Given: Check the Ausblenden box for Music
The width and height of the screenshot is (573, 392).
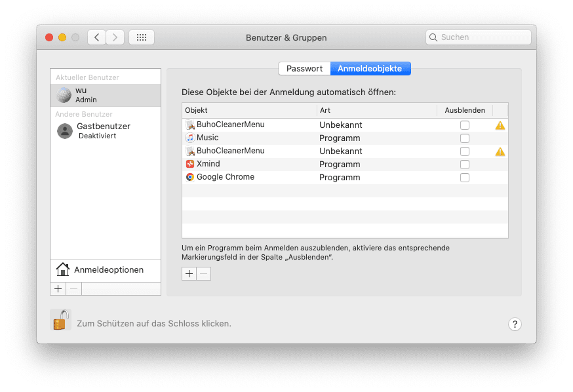Looking at the screenshot, I should pyautogui.click(x=465, y=138).
